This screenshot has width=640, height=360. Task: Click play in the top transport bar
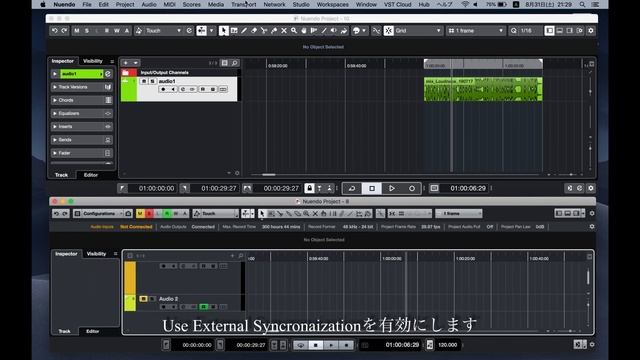click(391, 188)
